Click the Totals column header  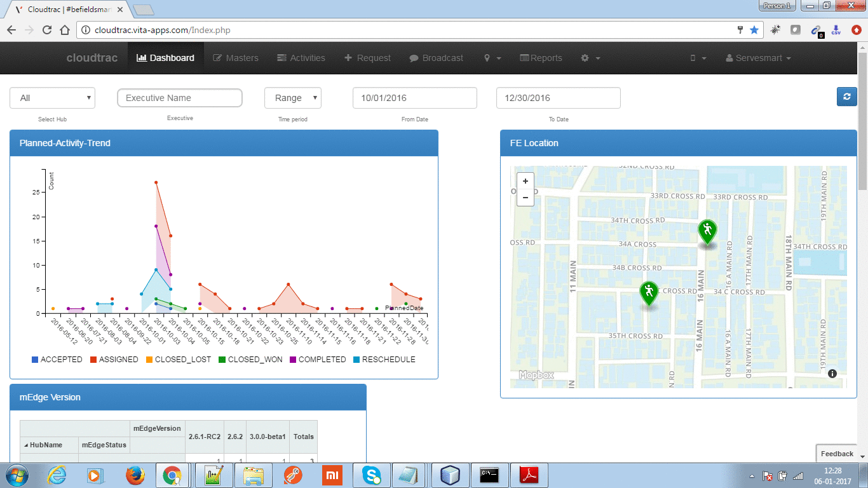304,437
